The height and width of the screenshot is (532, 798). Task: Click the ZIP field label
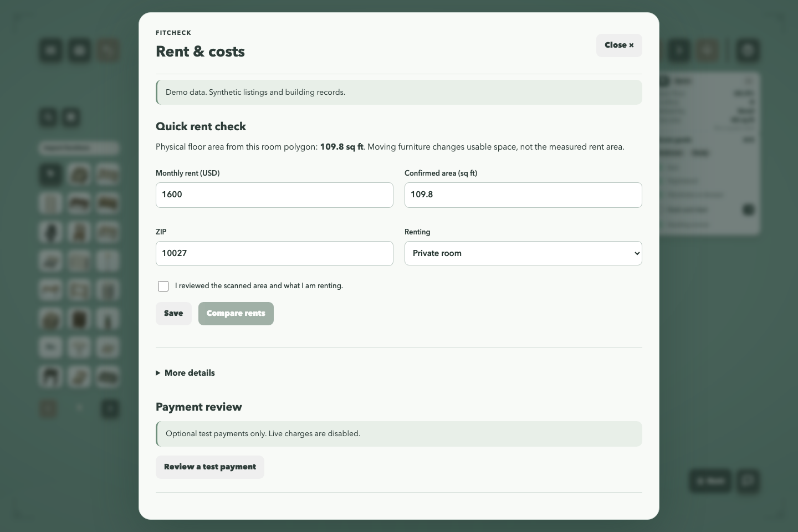(x=161, y=232)
